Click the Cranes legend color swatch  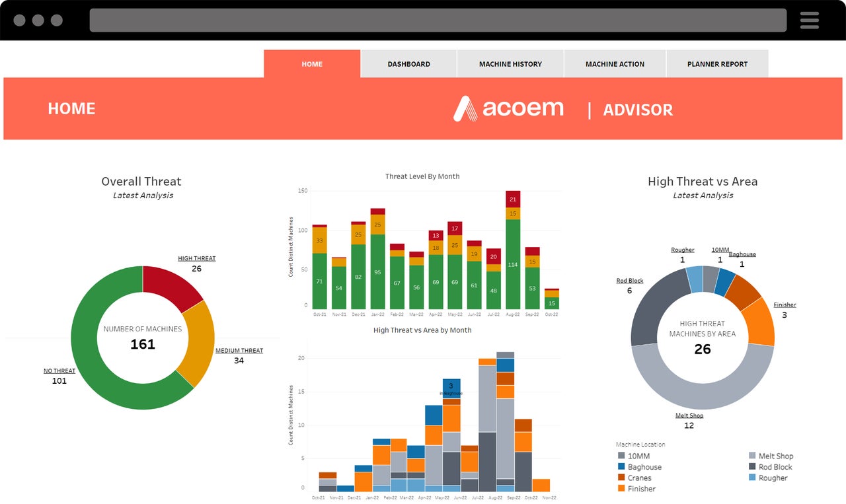(621, 478)
